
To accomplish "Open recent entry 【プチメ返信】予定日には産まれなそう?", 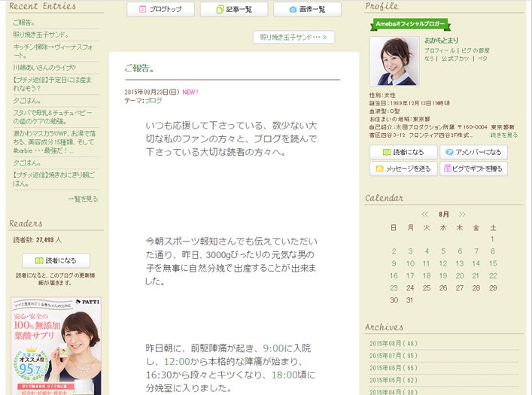I will point(53,84).
